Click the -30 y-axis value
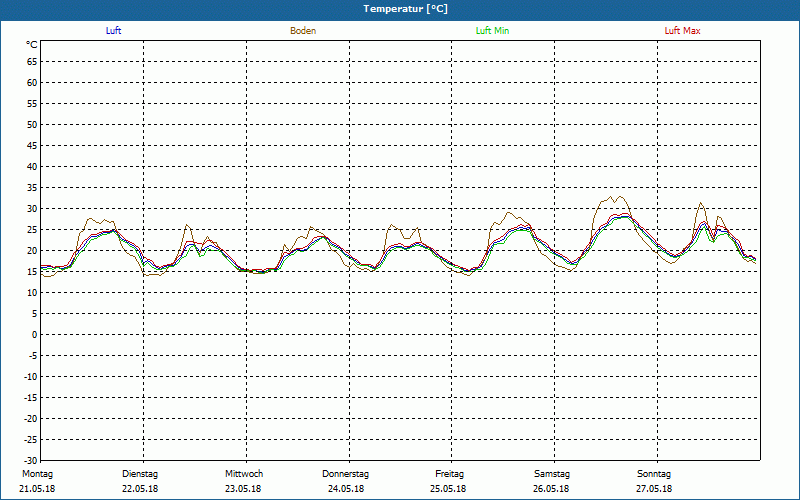Screen dimensions: 800x500 (x=31, y=460)
